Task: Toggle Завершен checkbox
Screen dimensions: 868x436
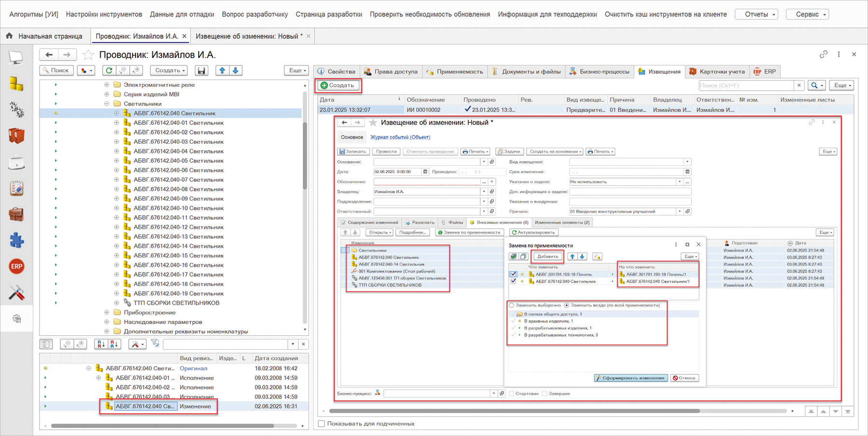Action: [x=544, y=394]
